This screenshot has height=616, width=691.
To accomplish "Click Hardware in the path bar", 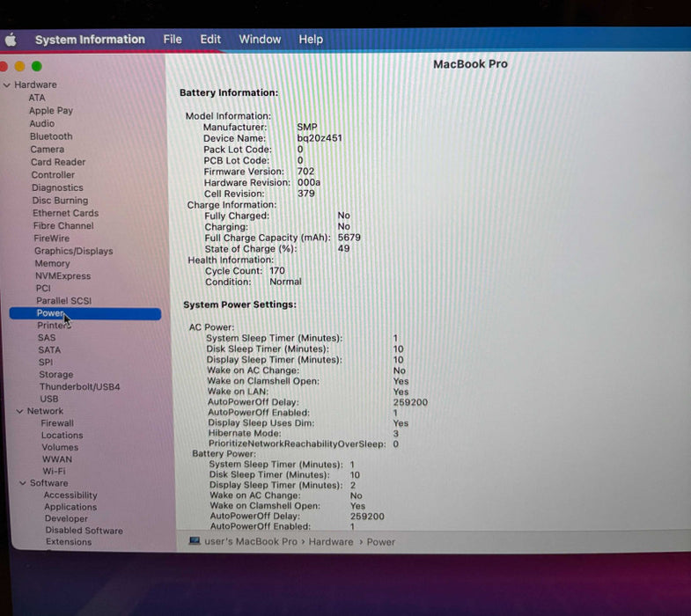I will (331, 541).
